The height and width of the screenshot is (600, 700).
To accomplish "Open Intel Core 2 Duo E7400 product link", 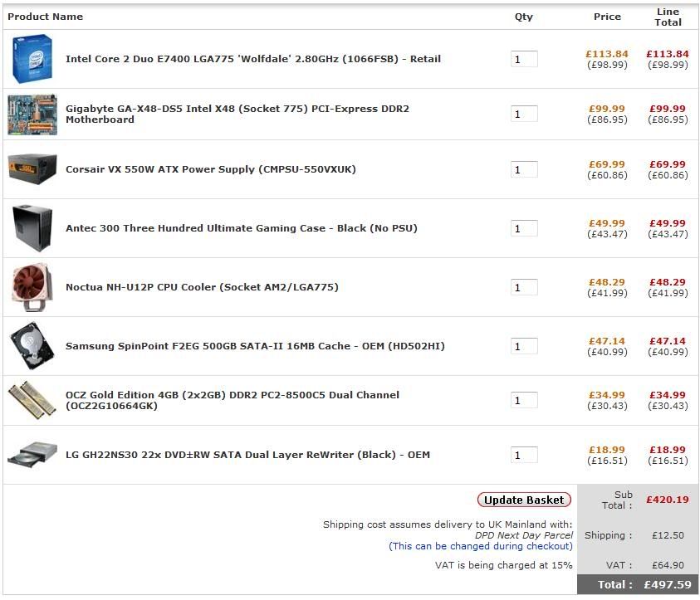I will click(253, 59).
